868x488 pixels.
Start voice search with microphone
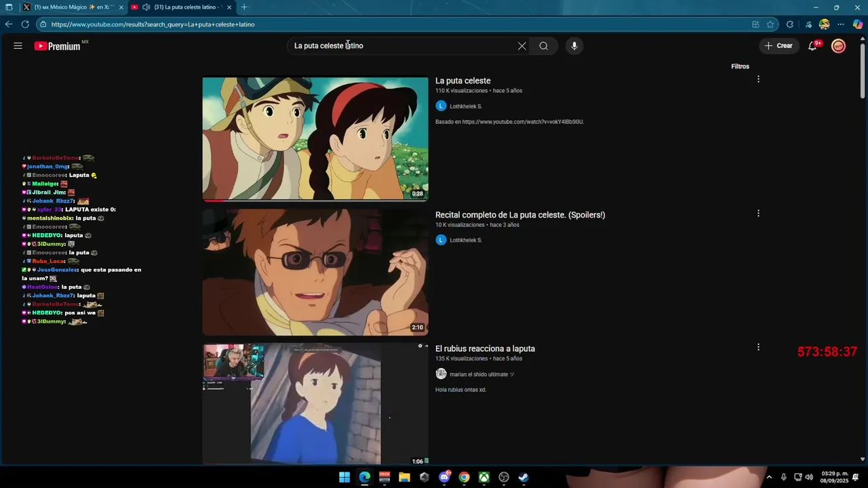pyautogui.click(x=574, y=46)
